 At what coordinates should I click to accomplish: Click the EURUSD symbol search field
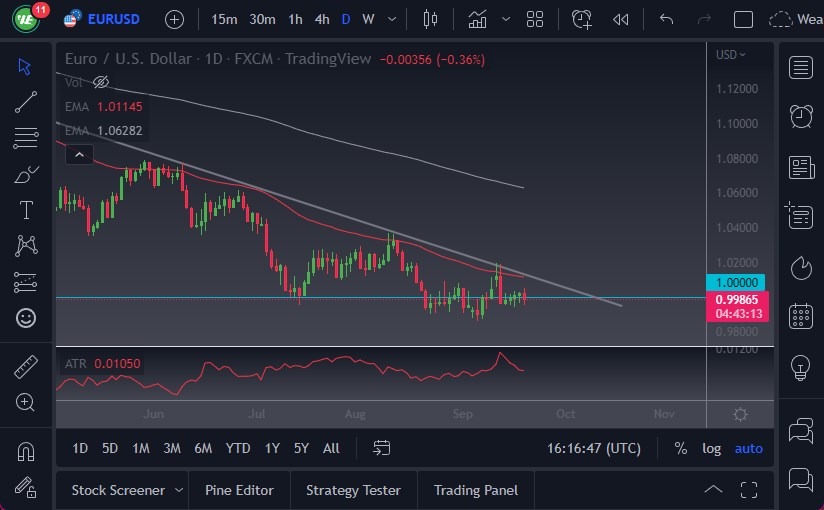tap(113, 19)
